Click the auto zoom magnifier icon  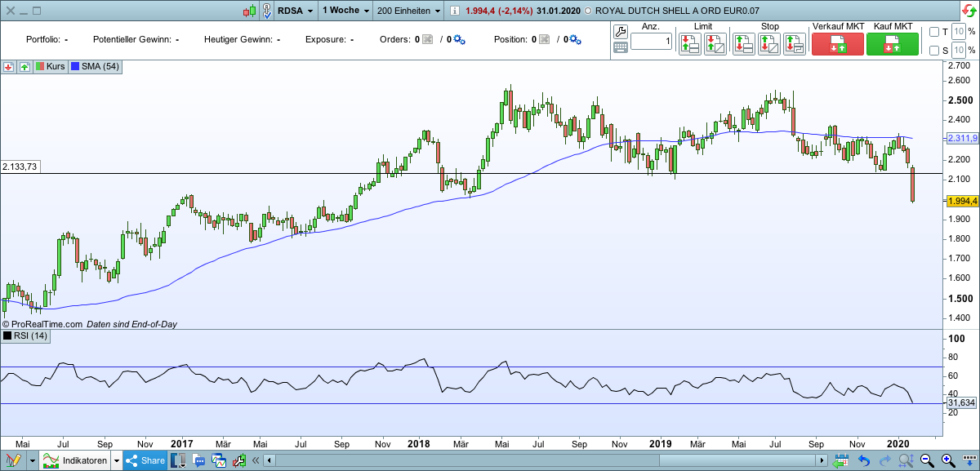pos(906,461)
